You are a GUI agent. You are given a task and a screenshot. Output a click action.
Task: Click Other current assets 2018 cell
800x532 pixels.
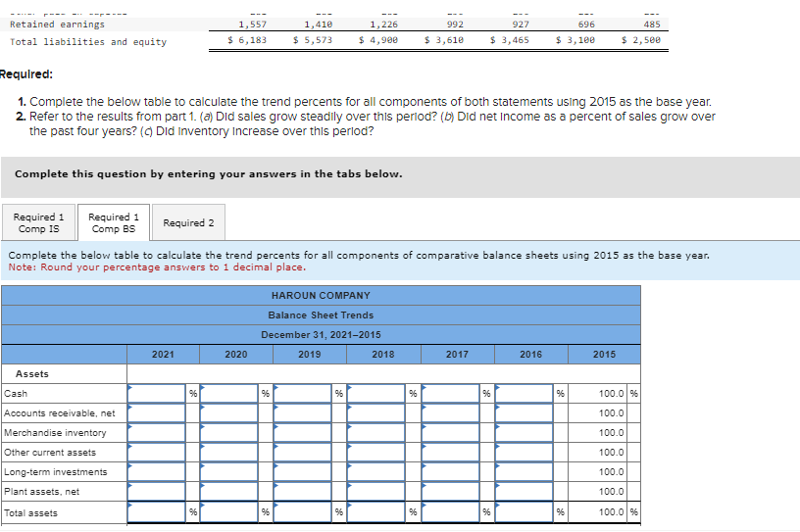click(x=376, y=453)
